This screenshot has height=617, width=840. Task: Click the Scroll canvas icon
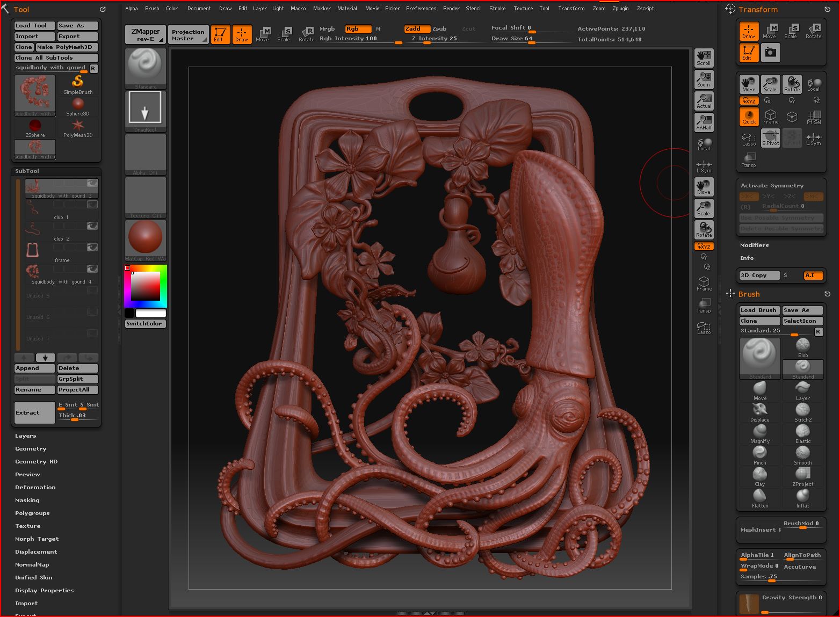pos(704,57)
